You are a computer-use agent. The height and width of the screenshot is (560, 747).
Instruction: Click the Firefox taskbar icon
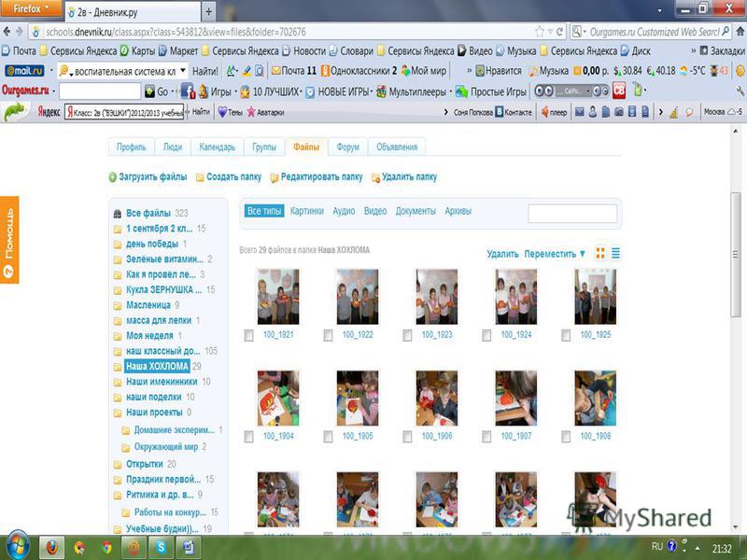[x=51, y=547]
